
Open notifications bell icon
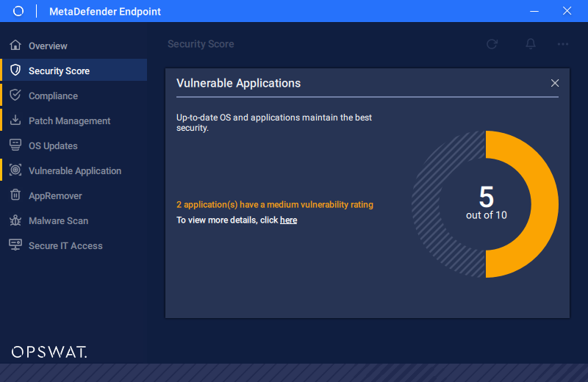(530, 44)
